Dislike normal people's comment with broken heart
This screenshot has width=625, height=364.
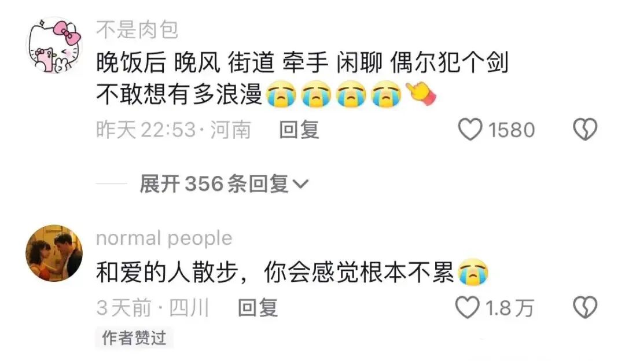pos(585,307)
